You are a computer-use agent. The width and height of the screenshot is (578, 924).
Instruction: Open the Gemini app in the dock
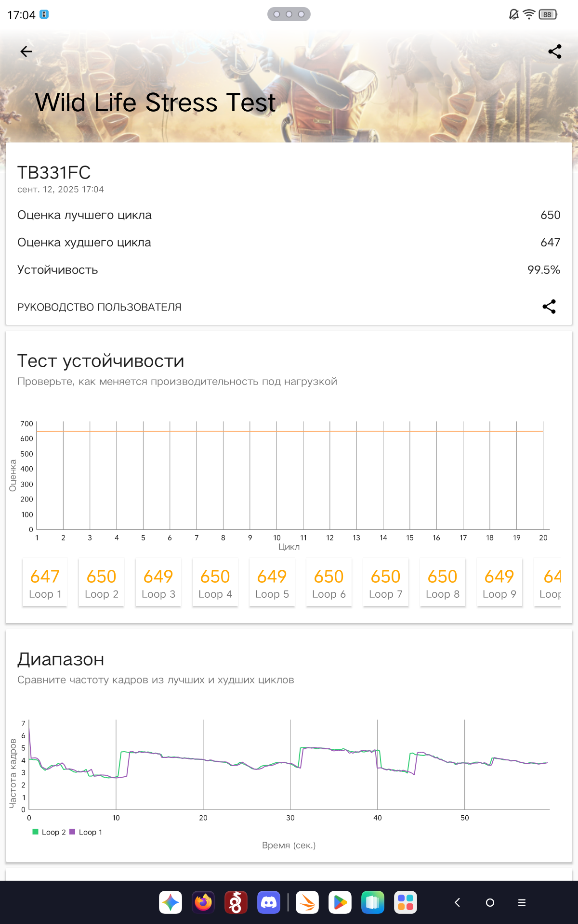[x=171, y=902]
